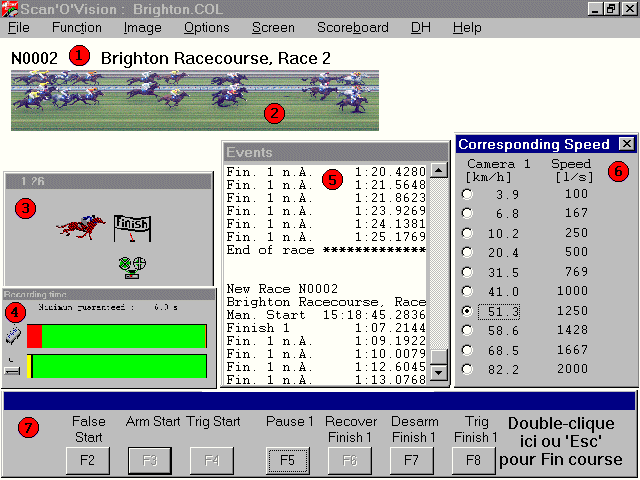The width and height of the screenshot is (640, 480).
Task: Click the F2 False Start button
Action: click(x=88, y=460)
